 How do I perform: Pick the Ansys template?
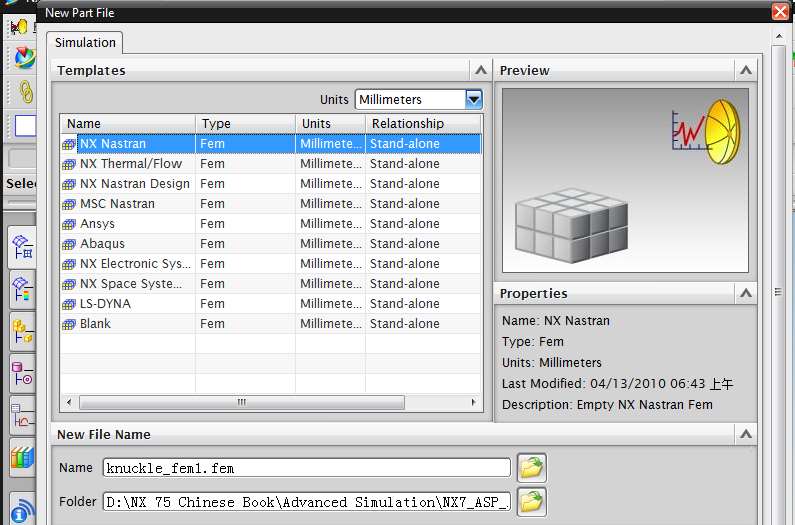(271, 224)
